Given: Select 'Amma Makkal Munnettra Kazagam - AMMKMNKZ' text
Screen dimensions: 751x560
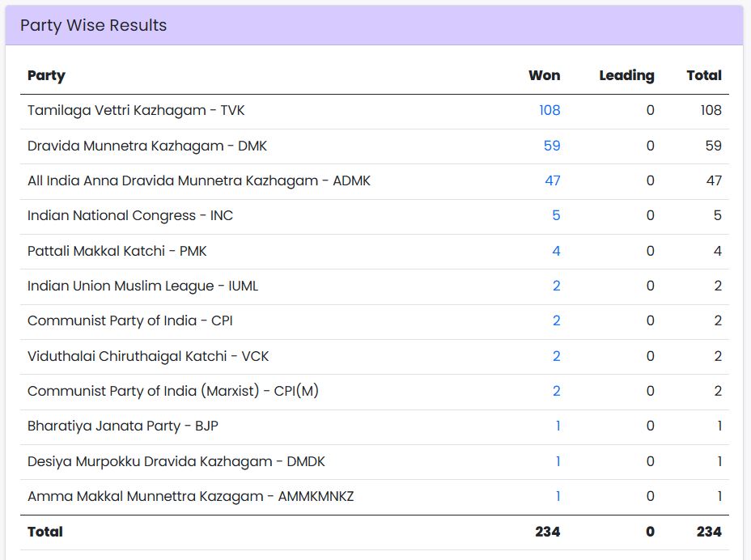Looking at the screenshot, I should 191,496.
